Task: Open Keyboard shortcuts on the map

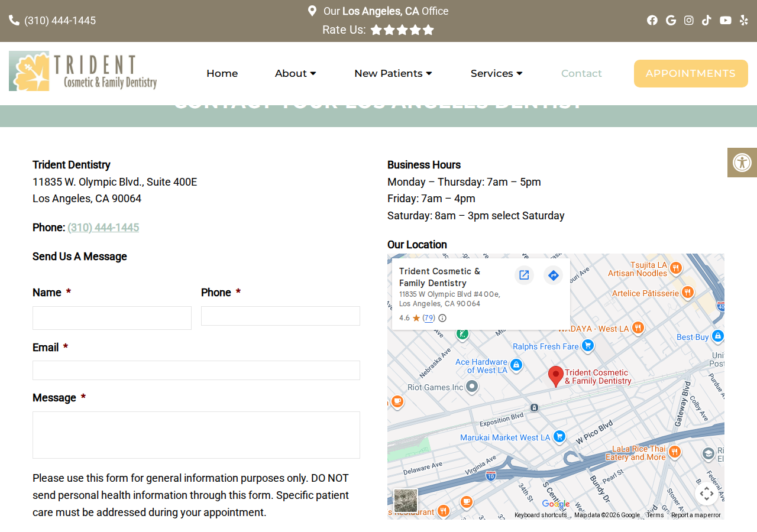Action: [541, 515]
